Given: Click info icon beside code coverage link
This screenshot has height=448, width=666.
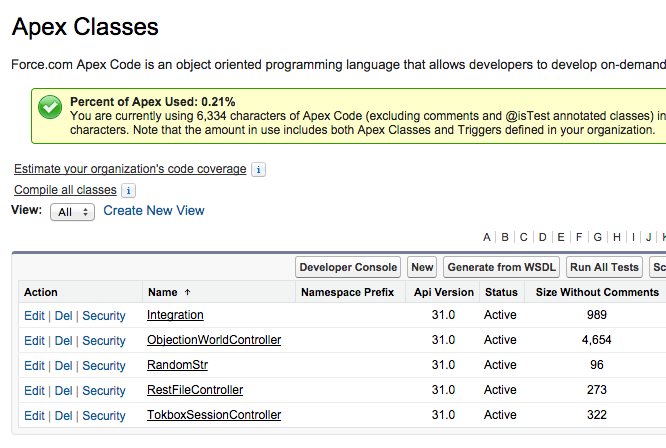Looking at the screenshot, I should (x=258, y=170).
